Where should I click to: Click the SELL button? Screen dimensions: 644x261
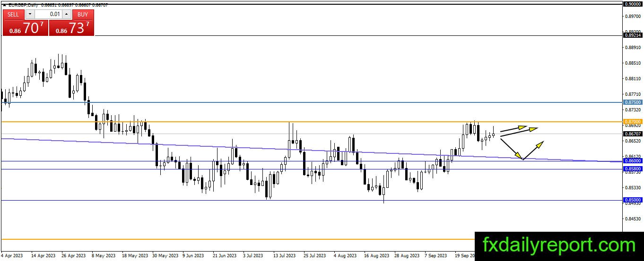point(13,14)
